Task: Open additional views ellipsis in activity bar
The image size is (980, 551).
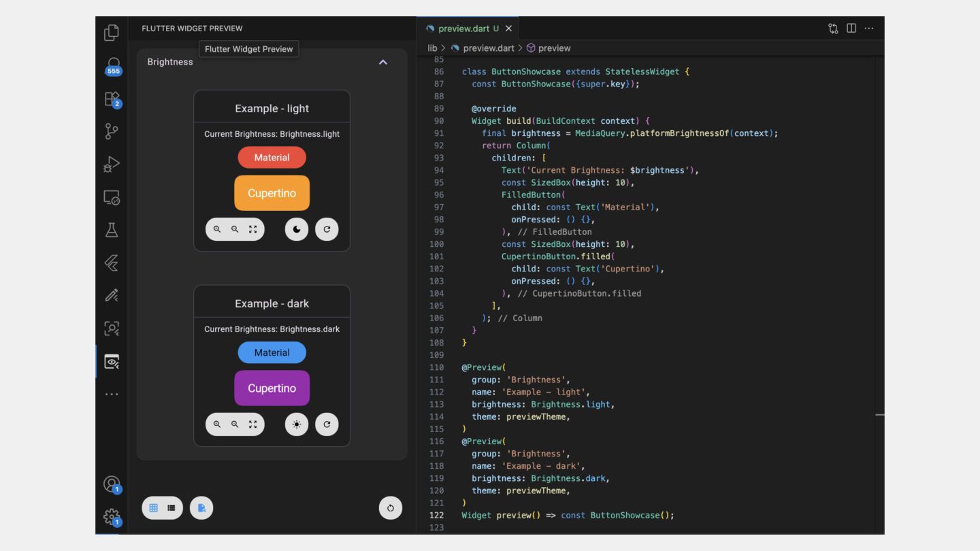Action: (112, 395)
